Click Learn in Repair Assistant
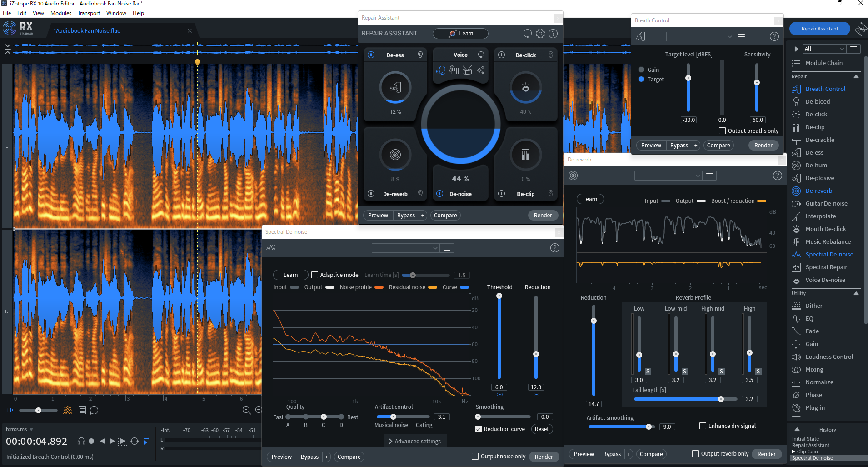This screenshot has height=467, width=868. click(x=460, y=33)
